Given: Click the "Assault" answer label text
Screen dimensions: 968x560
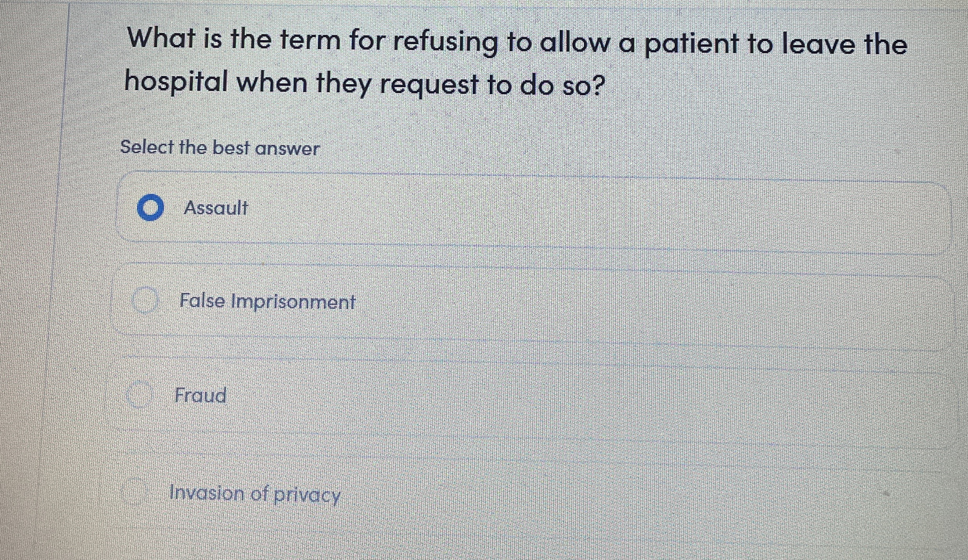Looking at the screenshot, I should 216,208.
